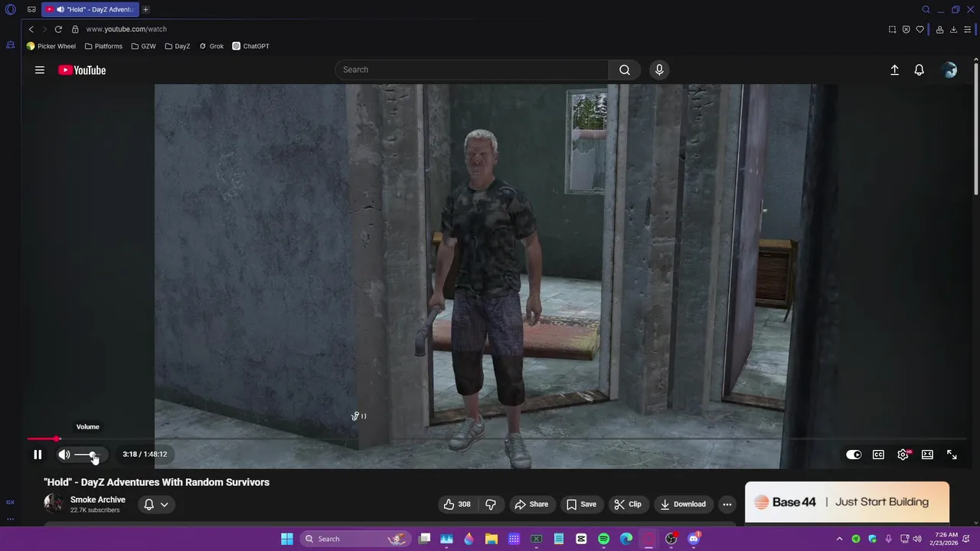The image size is (980, 551).
Task: Open YouTube notifications bell
Action: click(x=920, y=70)
